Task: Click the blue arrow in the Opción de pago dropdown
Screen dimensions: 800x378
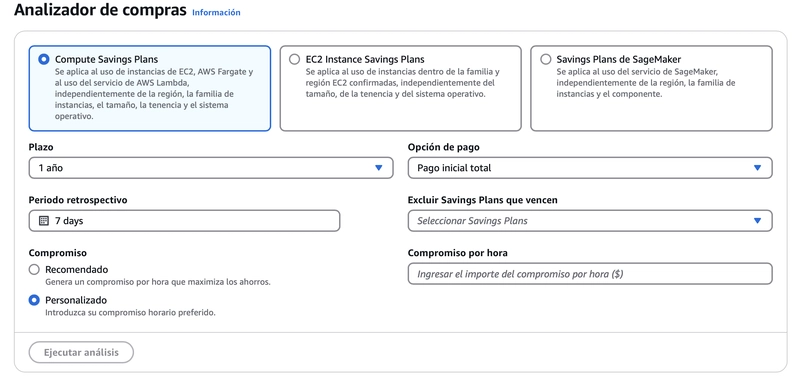Action: click(x=757, y=168)
